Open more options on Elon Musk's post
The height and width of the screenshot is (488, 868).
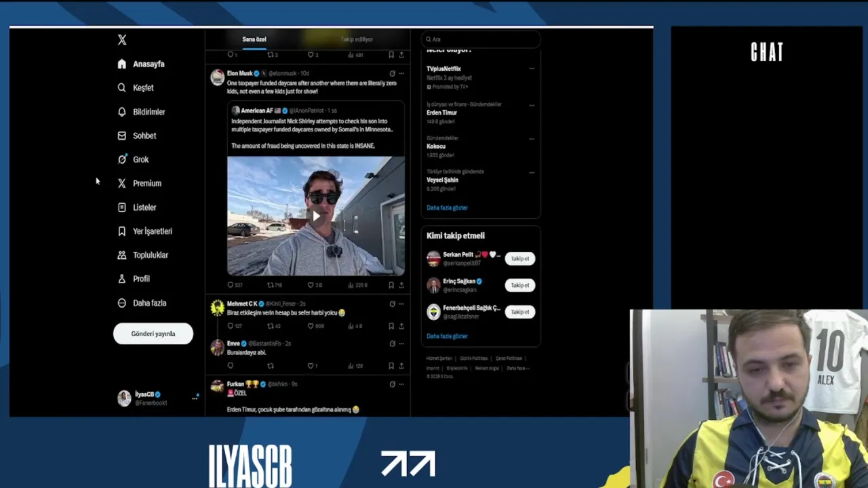pos(401,73)
